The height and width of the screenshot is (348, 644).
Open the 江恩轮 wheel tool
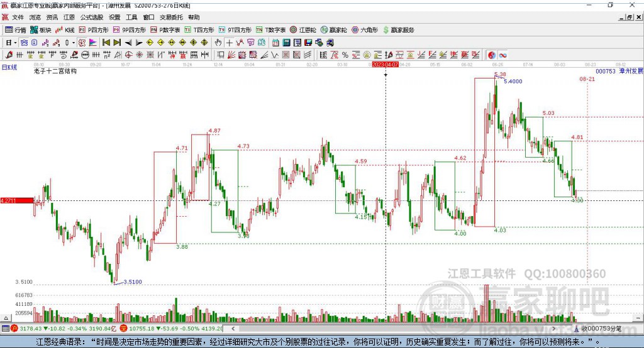[303, 30]
